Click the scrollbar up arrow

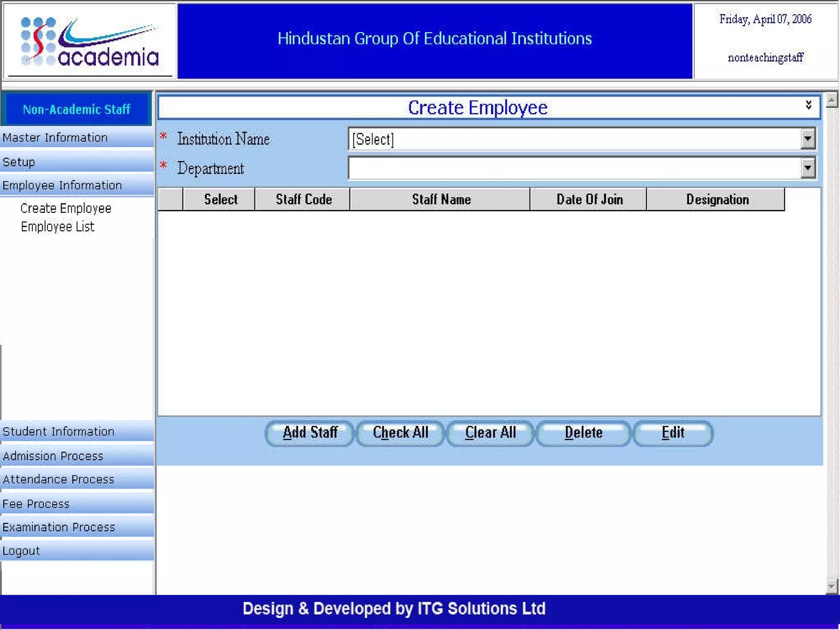click(x=831, y=100)
